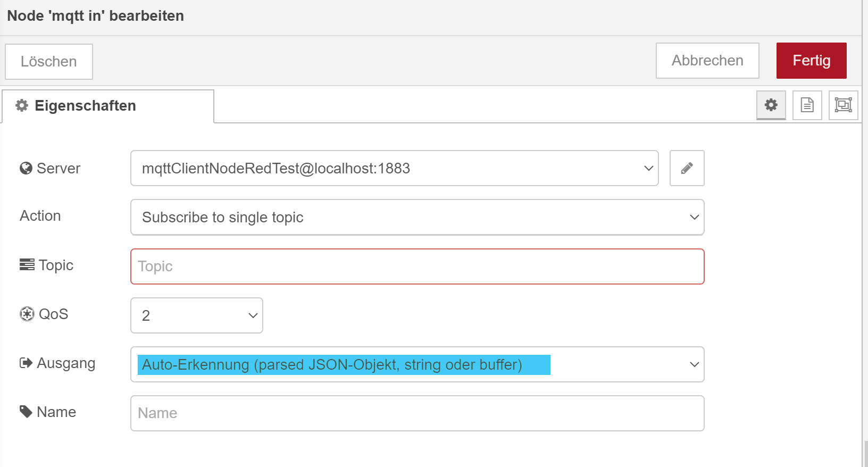Open node properties gear icon
Image resolution: width=868 pixels, height=467 pixels.
click(x=771, y=105)
